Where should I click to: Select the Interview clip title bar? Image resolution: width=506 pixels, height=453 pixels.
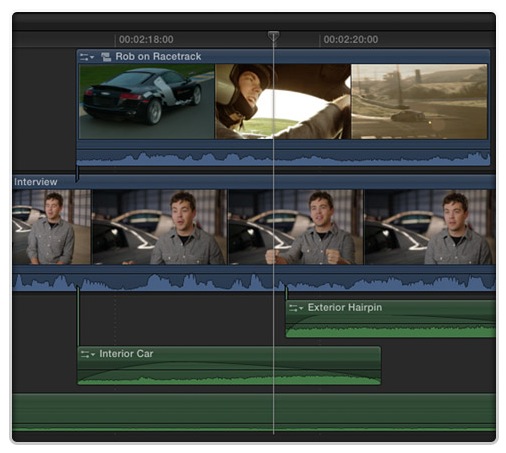pyautogui.click(x=254, y=182)
